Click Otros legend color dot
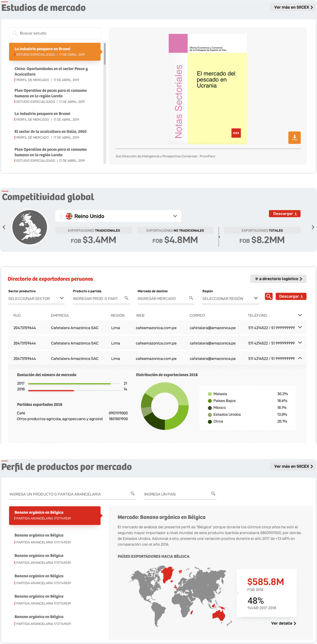Viewport: 317px width, 644px height. tap(210, 422)
